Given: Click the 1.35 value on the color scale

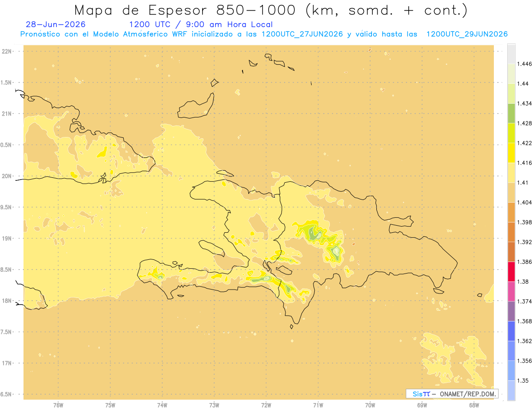Looking at the screenshot, I should (x=523, y=380).
